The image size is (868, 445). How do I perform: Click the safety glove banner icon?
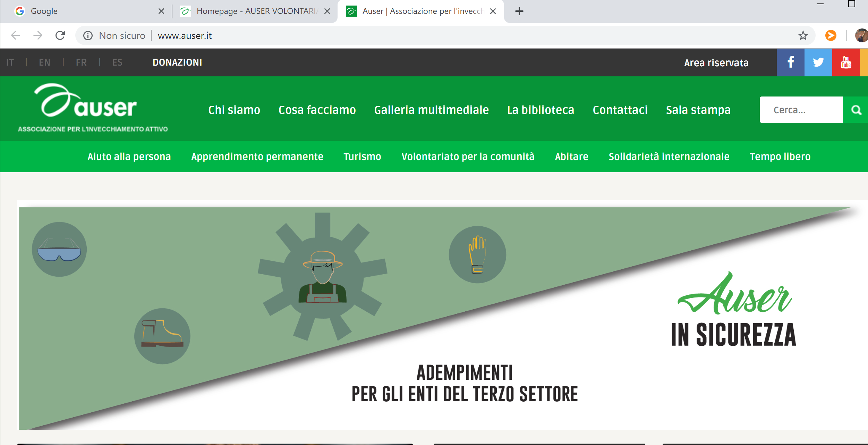[477, 254]
